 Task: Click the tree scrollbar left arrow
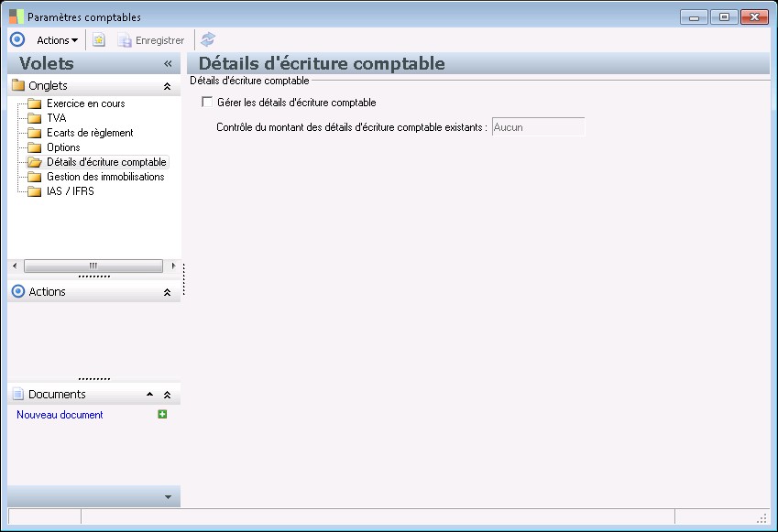15,266
